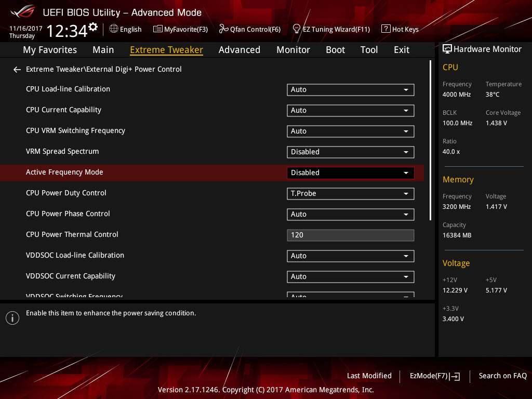This screenshot has height=399, width=532.
Task: Open the Tool tab
Action: click(369, 50)
